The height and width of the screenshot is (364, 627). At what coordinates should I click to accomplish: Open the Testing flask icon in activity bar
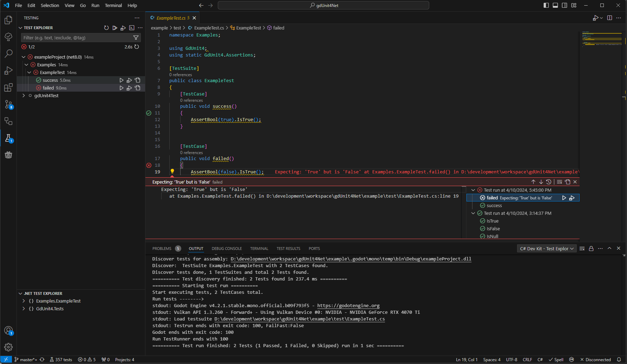[8, 138]
